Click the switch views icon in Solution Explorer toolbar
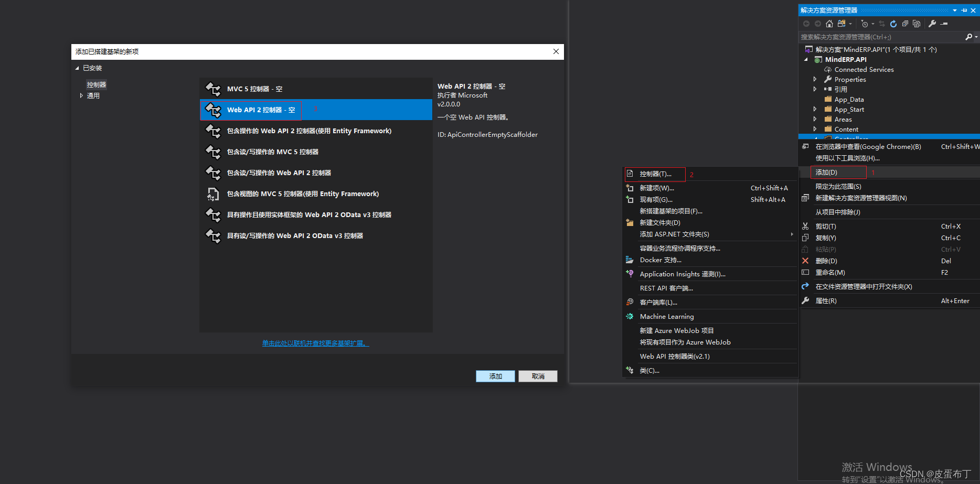The height and width of the screenshot is (484, 980). (841, 24)
